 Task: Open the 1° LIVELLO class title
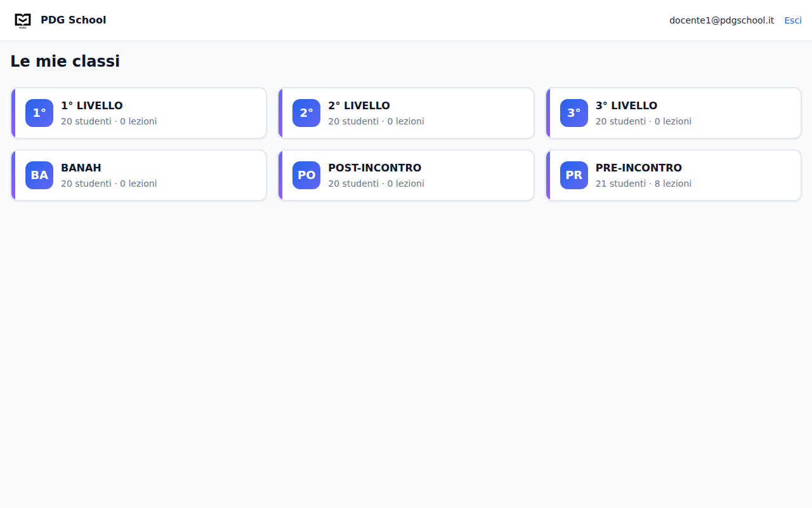coord(92,105)
